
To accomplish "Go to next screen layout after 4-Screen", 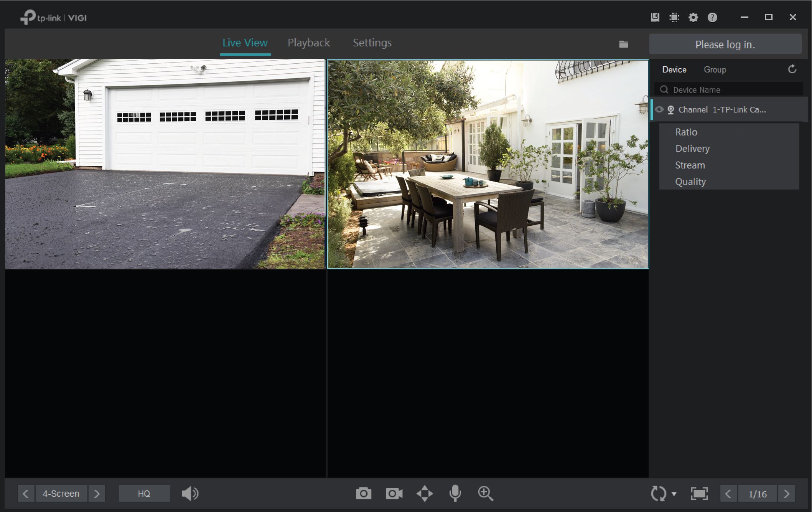I will pyautogui.click(x=97, y=493).
